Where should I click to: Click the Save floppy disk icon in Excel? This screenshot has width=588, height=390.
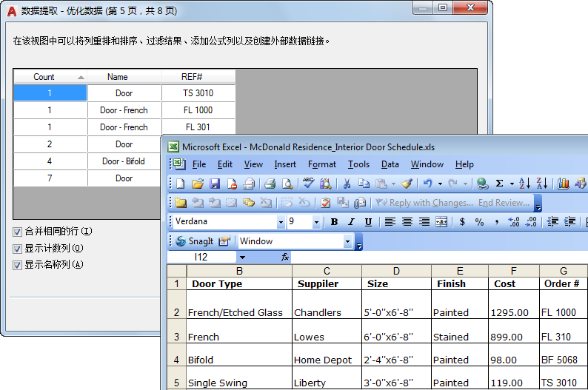click(215, 184)
